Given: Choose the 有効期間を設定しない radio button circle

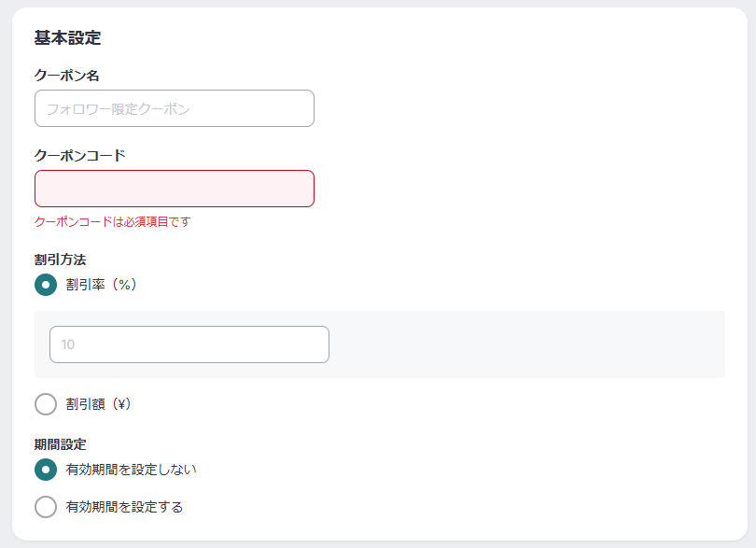Looking at the screenshot, I should tap(46, 470).
